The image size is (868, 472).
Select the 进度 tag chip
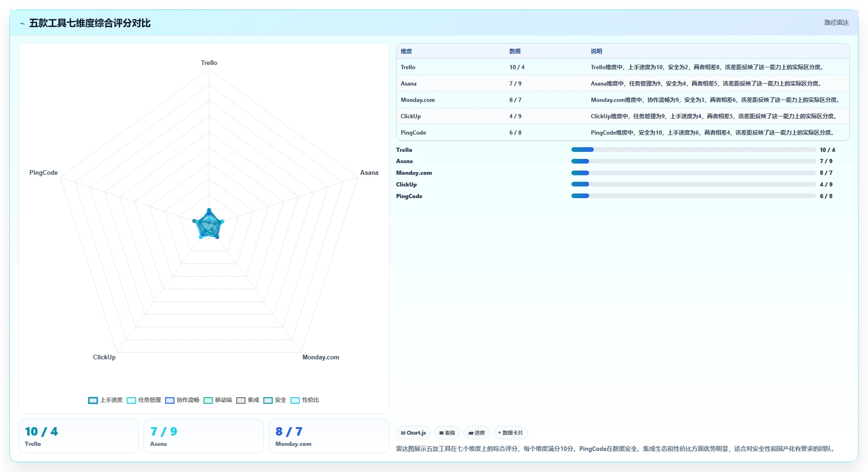tap(477, 433)
